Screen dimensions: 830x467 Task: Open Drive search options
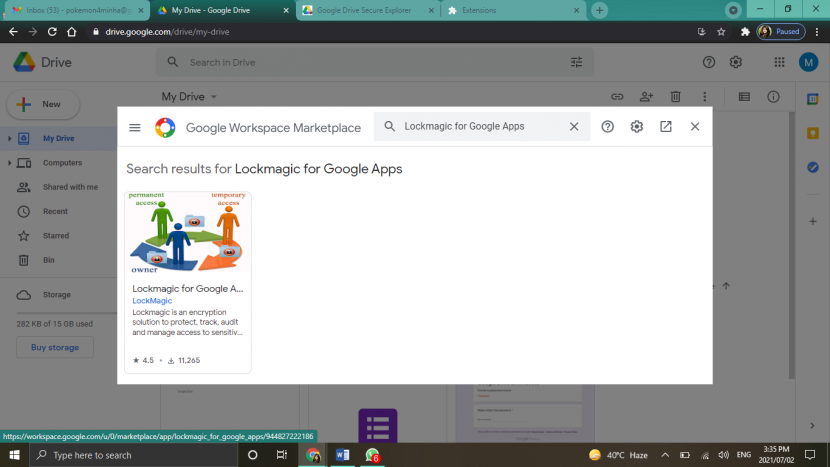coord(576,62)
